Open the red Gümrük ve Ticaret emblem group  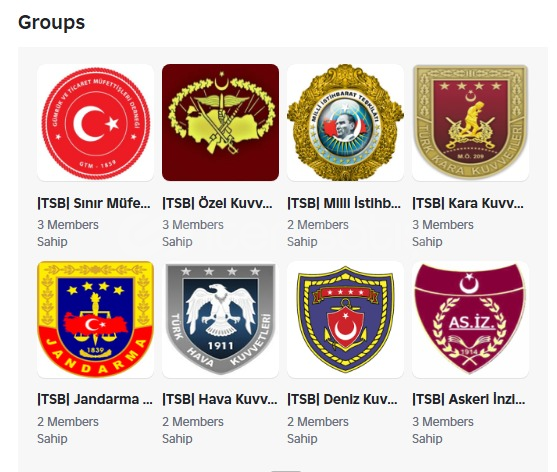[x=96, y=123]
